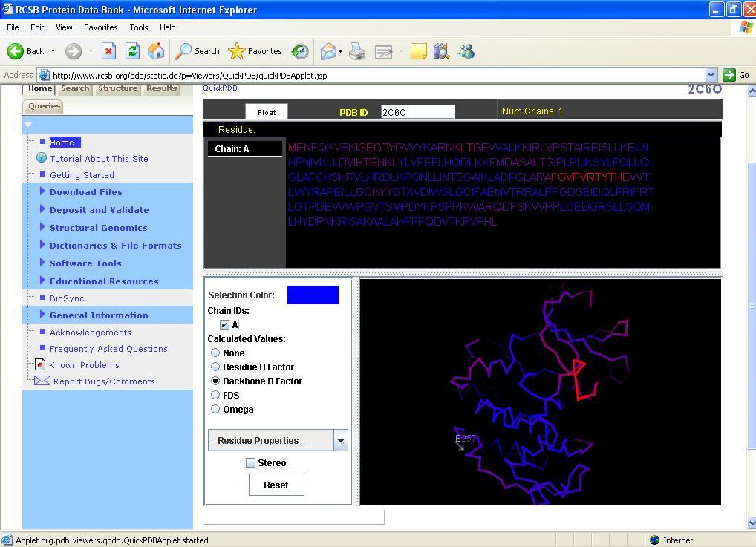
Task: Switch to the Structure tab
Action: 118,88
